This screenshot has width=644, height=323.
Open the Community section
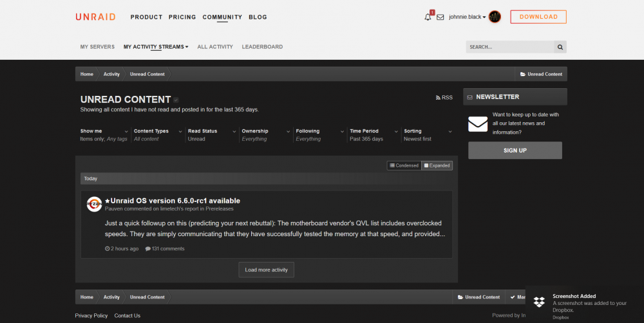click(222, 17)
